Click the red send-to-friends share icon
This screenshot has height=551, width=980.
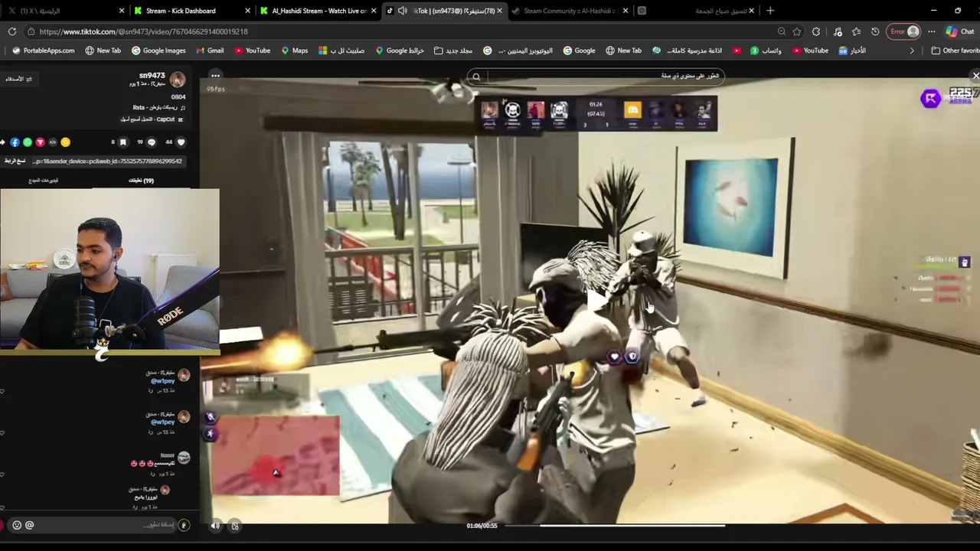click(40, 142)
